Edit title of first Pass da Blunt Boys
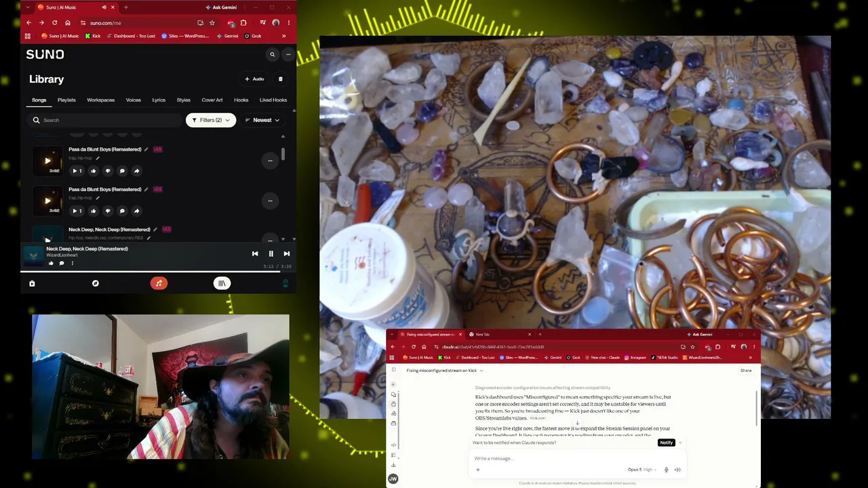Image resolution: width=868 pixels, height=488 pixels. click(x=146, y=149)
